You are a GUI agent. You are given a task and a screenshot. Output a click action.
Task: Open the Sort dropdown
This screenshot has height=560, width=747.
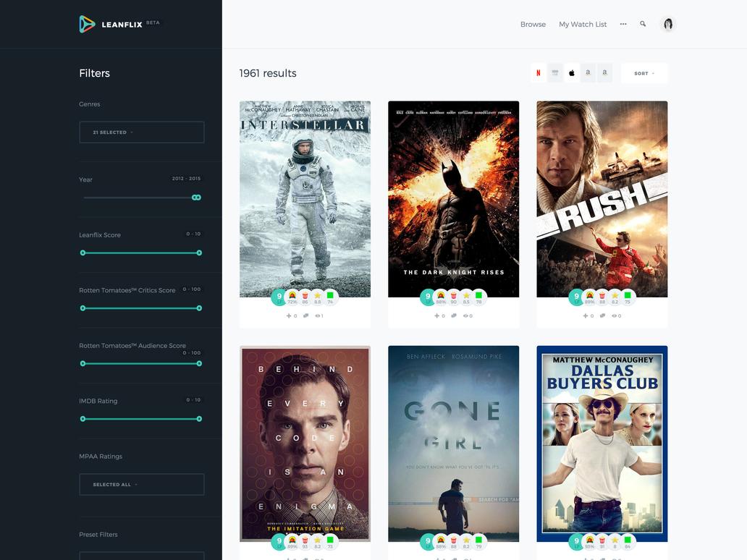[x=644, y=73]
